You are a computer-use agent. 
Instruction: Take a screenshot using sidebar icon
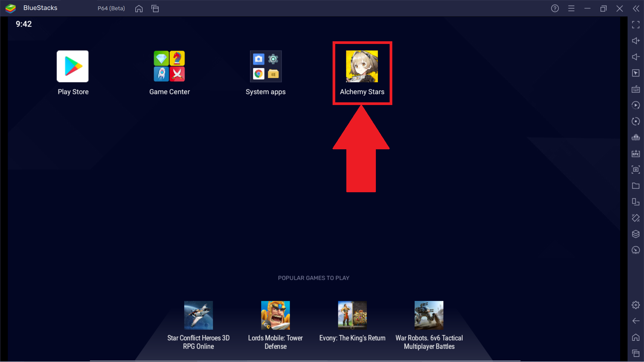coord(636,170)
